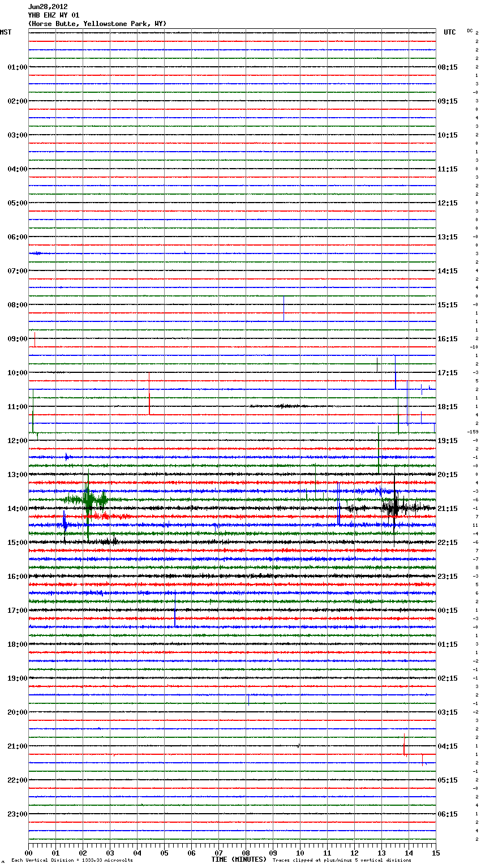
Task: Click the TIME (MINUTES) axis title
Action: [x=239, y=860]
